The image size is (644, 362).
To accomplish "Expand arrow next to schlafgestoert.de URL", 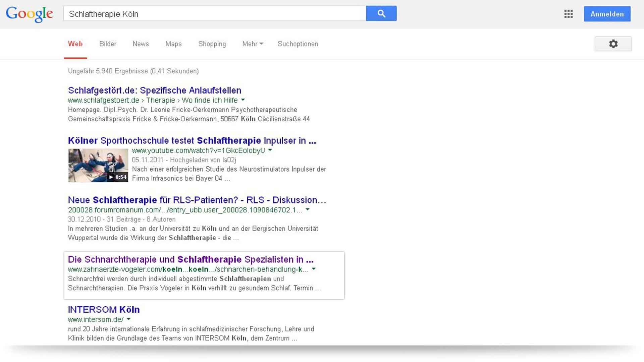I will (x=243, y=100).
